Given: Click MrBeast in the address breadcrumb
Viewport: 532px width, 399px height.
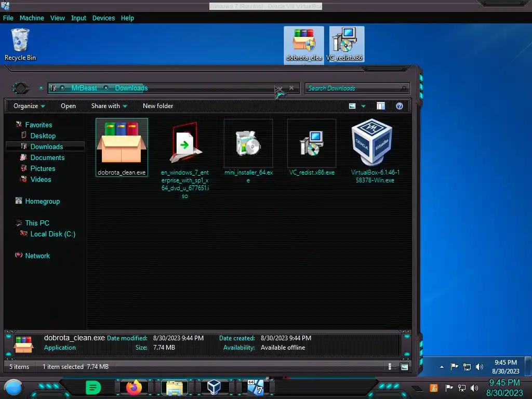Looking at the screenshot, I should click(84, 88).
